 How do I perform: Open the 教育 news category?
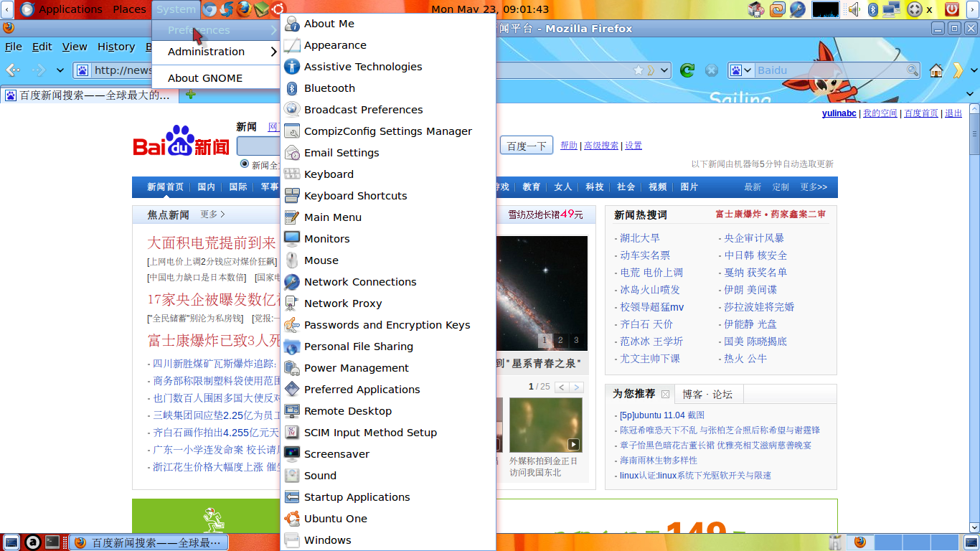tap(532, 187)
